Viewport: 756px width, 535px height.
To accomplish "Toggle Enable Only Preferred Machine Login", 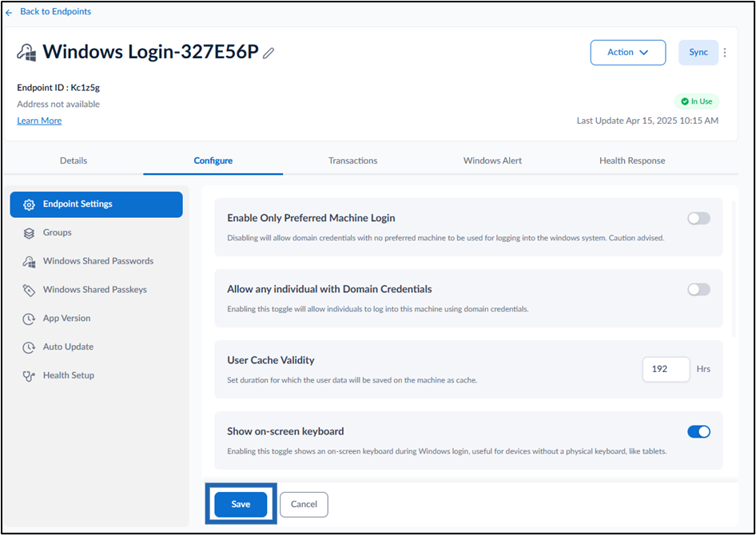I will tap(698, 219).
